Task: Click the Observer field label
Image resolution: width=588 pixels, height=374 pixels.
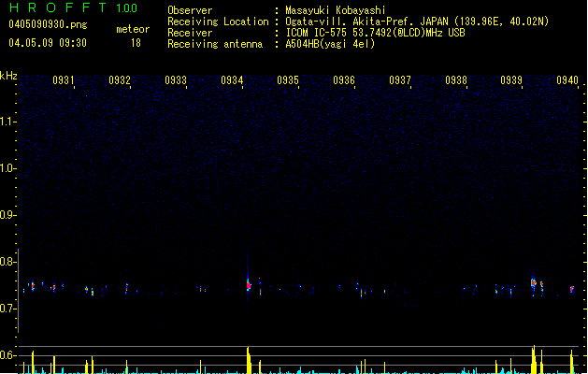Action: pyautogui.click(x=190, y=10)
